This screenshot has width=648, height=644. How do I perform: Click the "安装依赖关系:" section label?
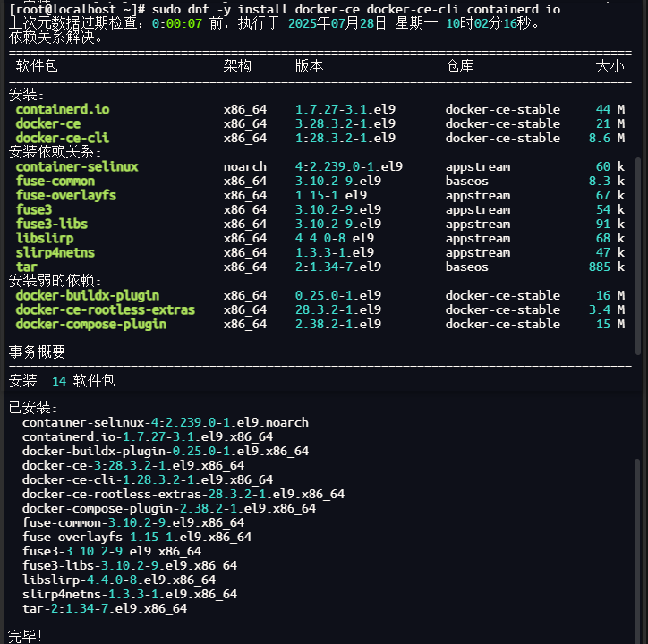[55, 152]
